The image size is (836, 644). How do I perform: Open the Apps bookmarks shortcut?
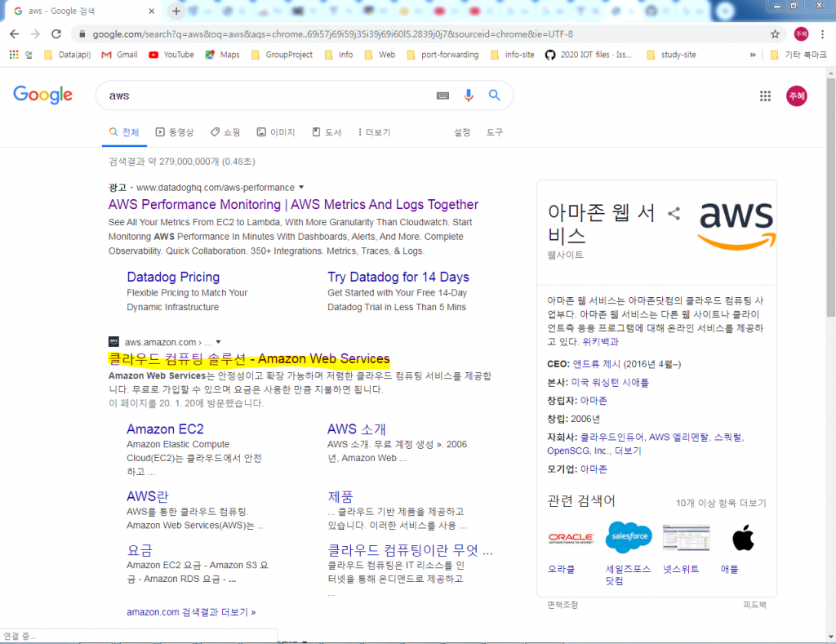tap(20, 55)
